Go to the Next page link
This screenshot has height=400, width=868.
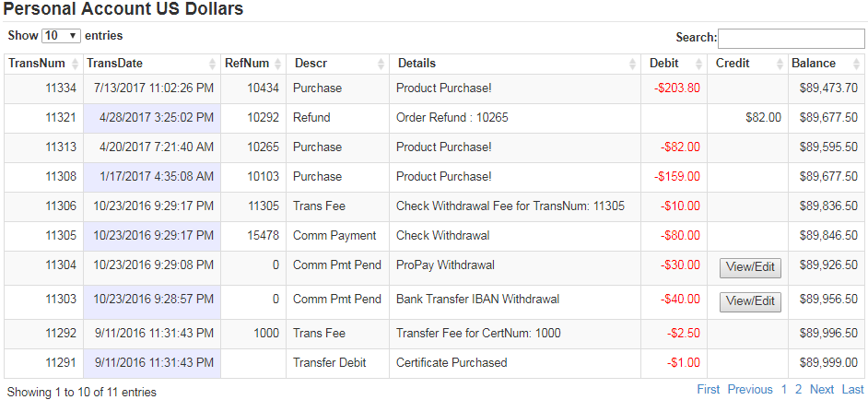pyautogui.click(x=822, y=390)
